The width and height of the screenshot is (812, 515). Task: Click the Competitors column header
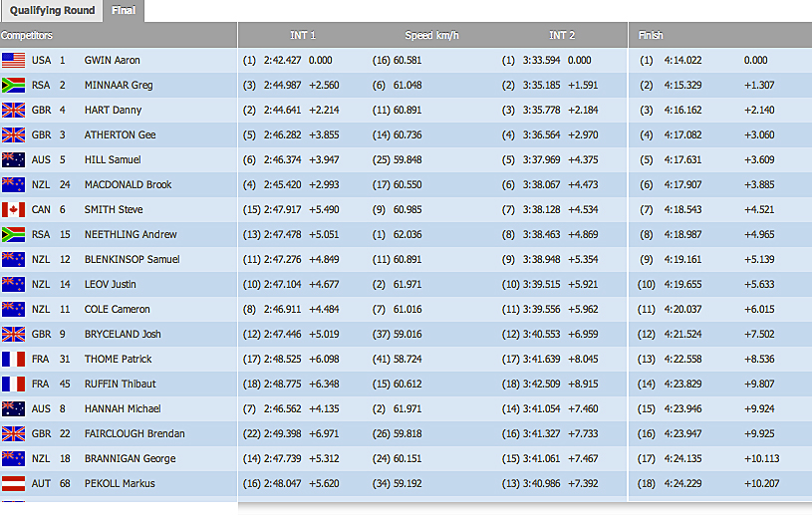coord(27,36)
